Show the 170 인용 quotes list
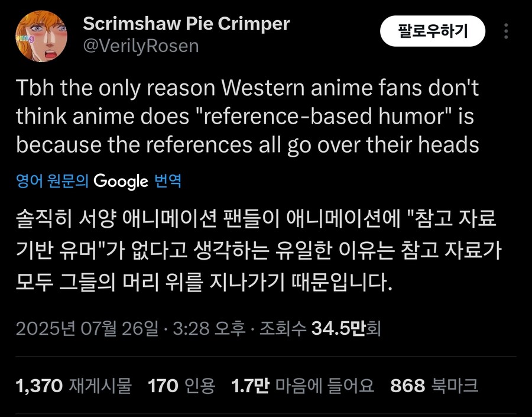Image resolution: width=532 pixels, height=417 pixels. point(181,386)
